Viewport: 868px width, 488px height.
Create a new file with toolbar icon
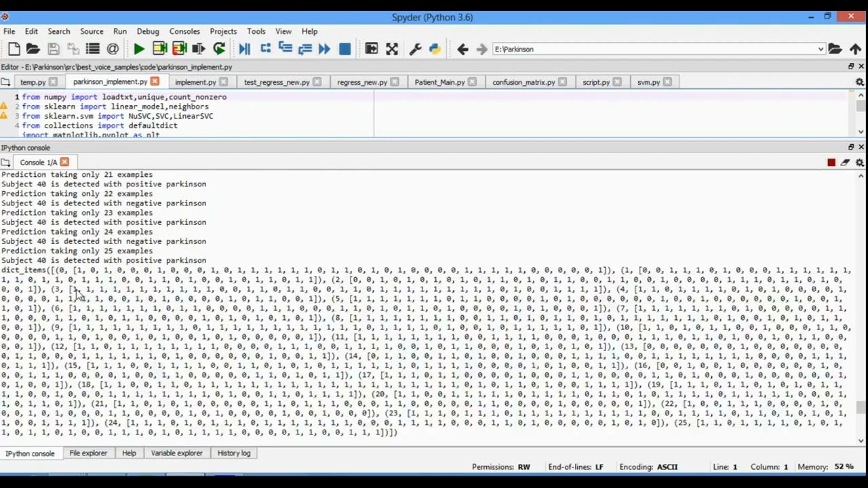click(14, 49)
